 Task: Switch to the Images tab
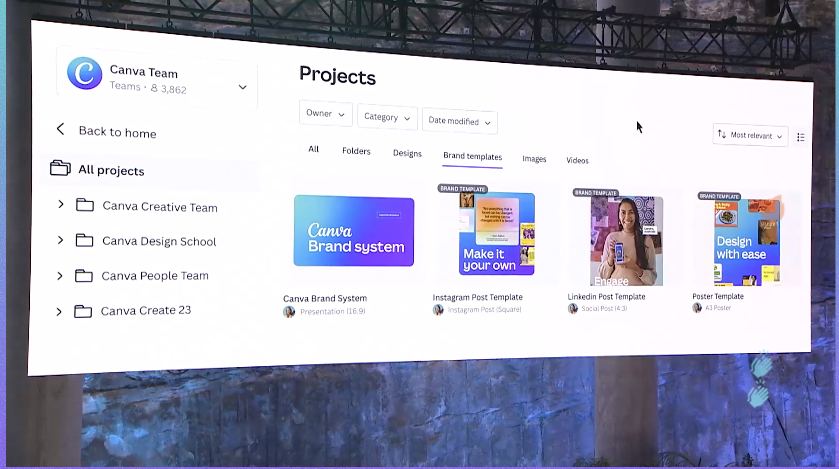point(534,159)
